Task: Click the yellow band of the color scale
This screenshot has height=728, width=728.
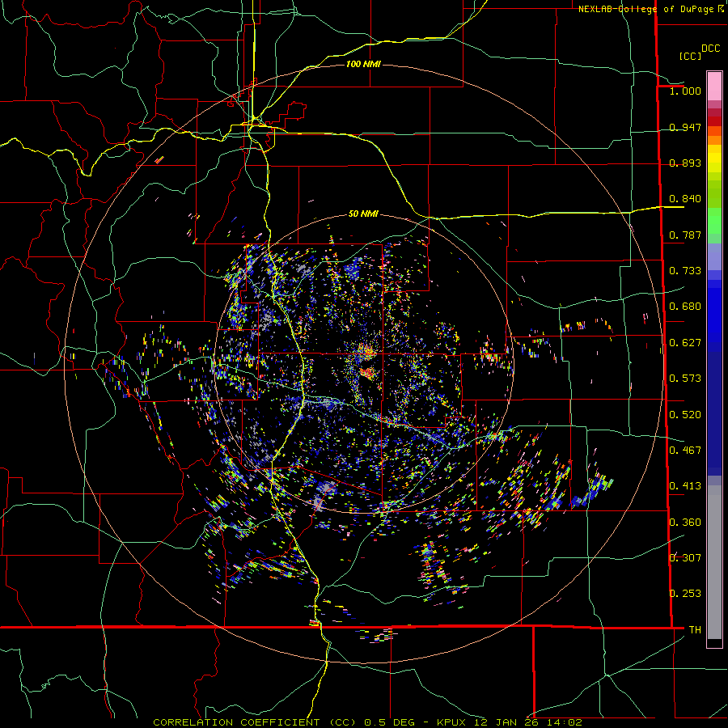Action: 714,159
